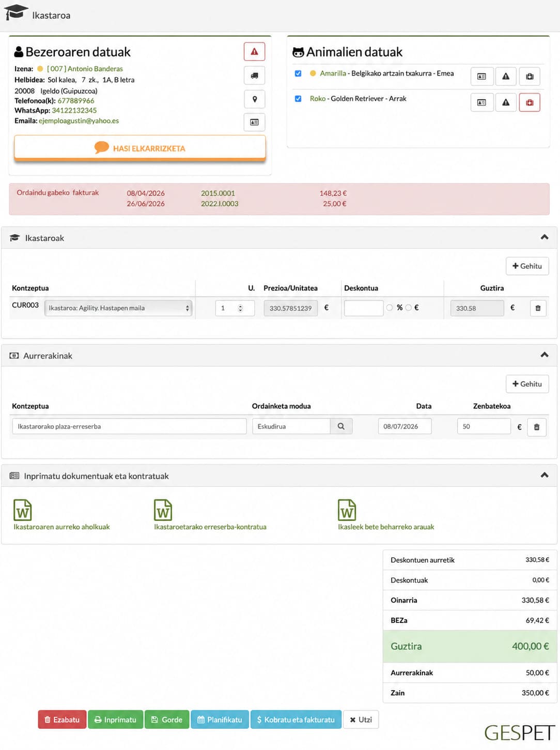This screenshot has height=750, width=560.
Task: Click the Eskudirua payment method field
Action: 291,426
